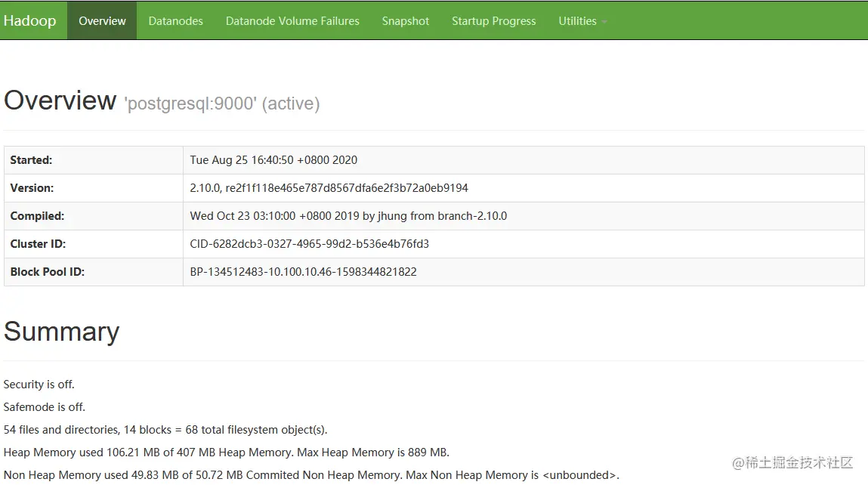This screenshot has width=868, height=485.
Task: Click the Summary section heading
Action: [61, 332]
